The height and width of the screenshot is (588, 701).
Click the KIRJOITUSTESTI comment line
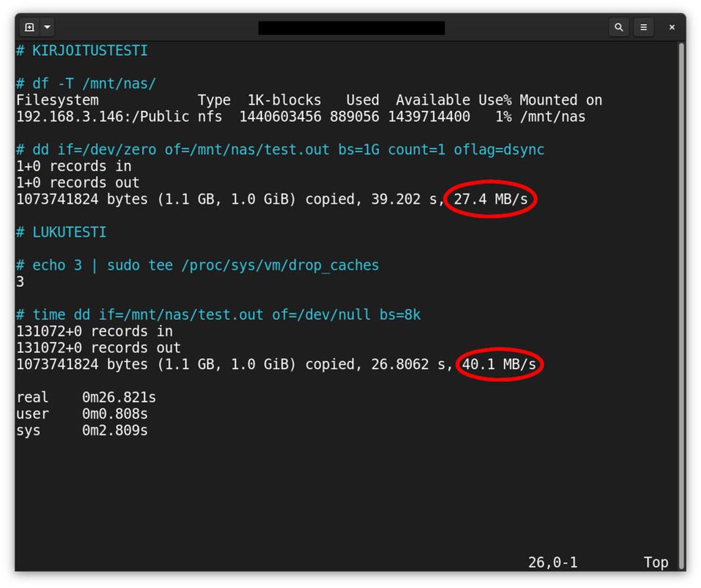tap(82, 50)
